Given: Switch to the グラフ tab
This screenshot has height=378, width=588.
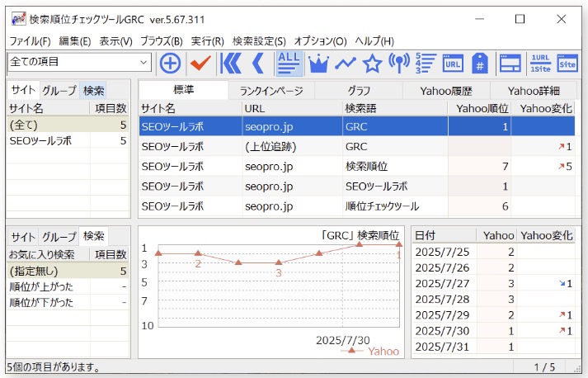Looking at the screenshot, I should [359, 91].
